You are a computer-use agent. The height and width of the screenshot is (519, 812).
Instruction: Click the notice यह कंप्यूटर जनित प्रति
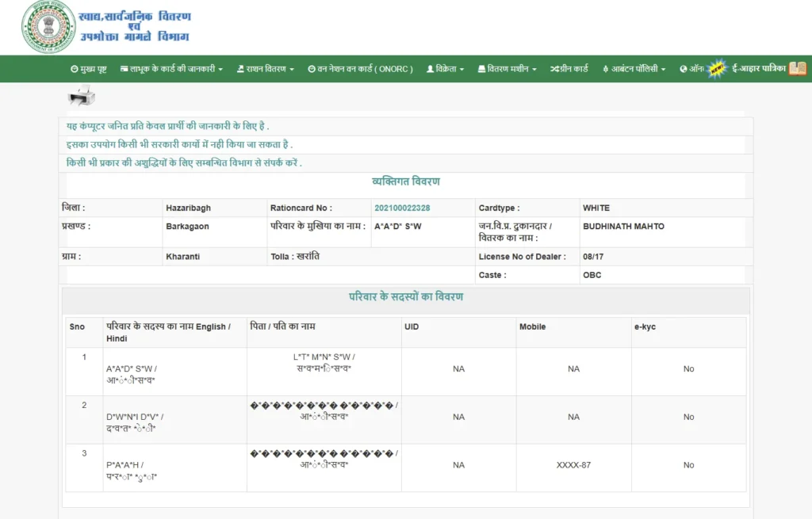point(167,126)
